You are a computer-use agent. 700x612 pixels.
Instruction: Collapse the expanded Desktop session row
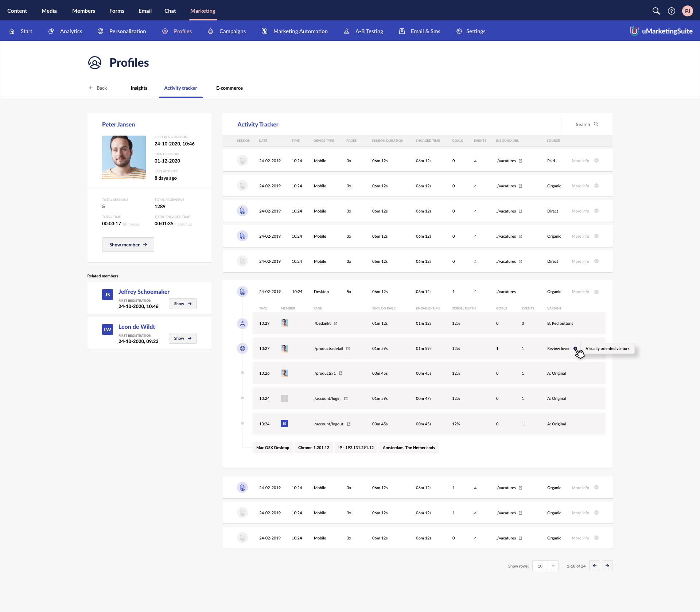click(596, 292)
